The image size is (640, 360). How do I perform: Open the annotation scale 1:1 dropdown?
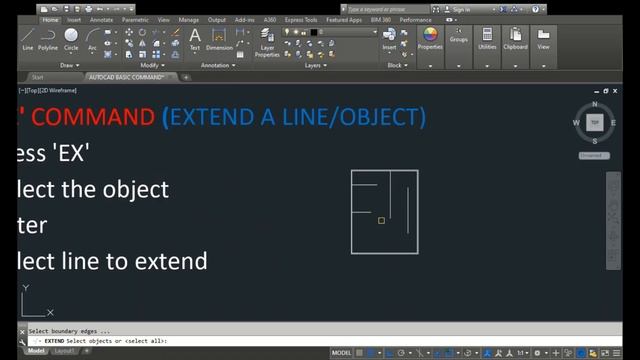click(523, 353)
